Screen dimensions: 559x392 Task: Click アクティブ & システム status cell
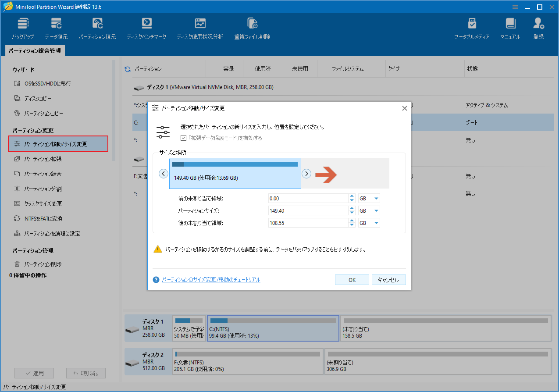point(487,105)
